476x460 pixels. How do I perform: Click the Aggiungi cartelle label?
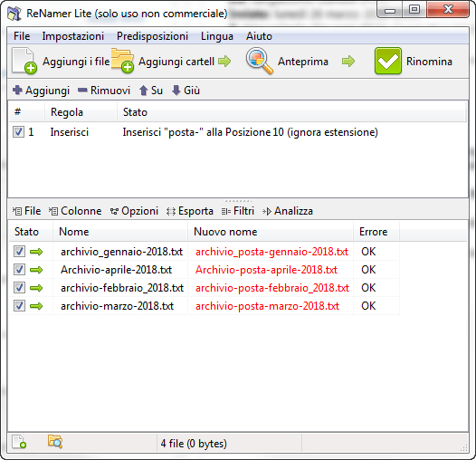point(176,62)
